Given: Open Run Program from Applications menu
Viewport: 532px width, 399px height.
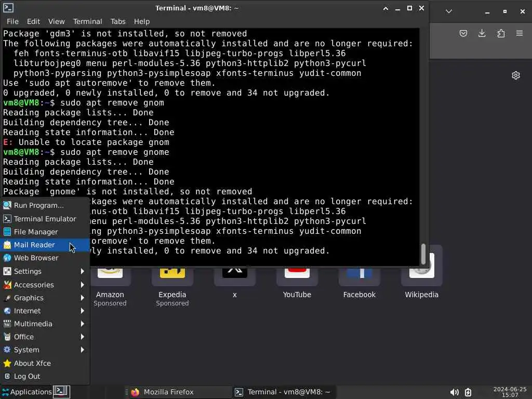Looking at the screenshot, I should point(45,205).
